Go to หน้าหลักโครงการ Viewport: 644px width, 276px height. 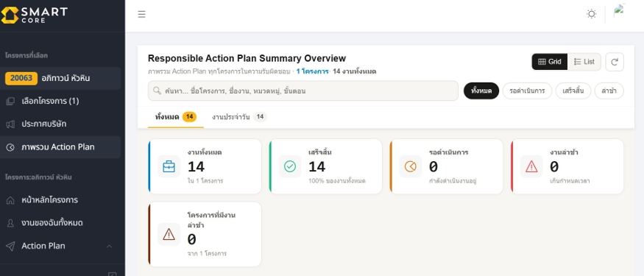tap(60, 200)
